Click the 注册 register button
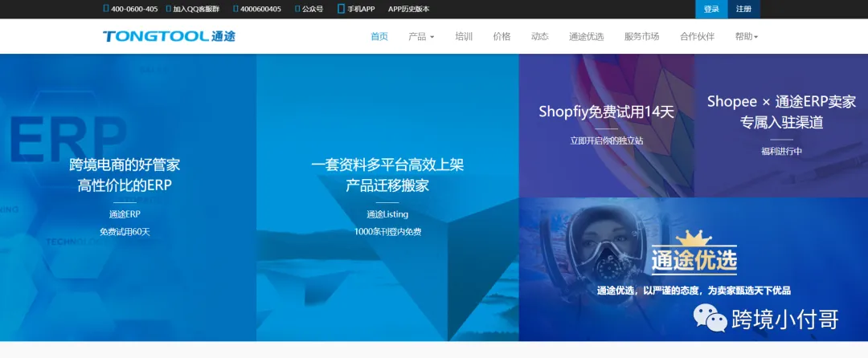The image size is (868, 358). coord(743,9)
